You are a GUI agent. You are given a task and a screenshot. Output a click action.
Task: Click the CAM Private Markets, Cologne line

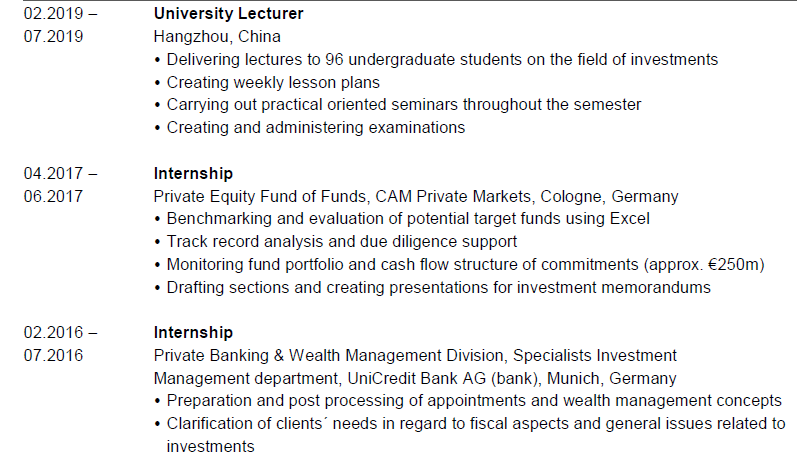click(x=415, y=196)
